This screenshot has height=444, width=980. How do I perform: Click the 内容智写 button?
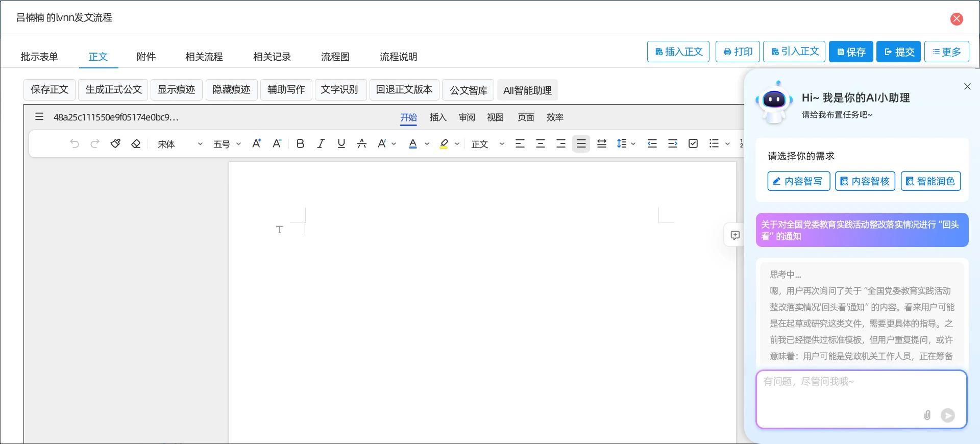click(x=798, y=181)
